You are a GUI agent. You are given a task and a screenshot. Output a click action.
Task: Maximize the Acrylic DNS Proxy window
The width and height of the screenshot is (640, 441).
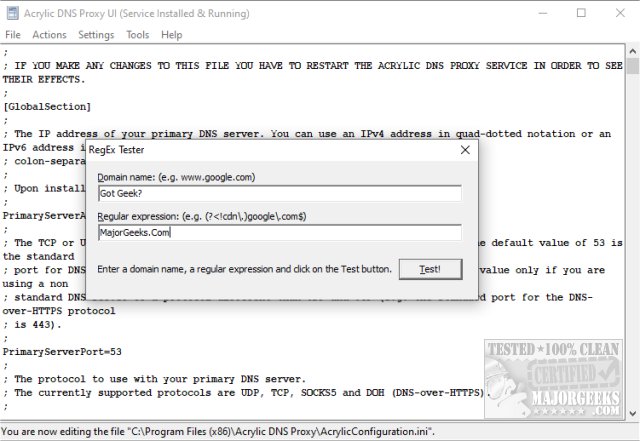581,13
